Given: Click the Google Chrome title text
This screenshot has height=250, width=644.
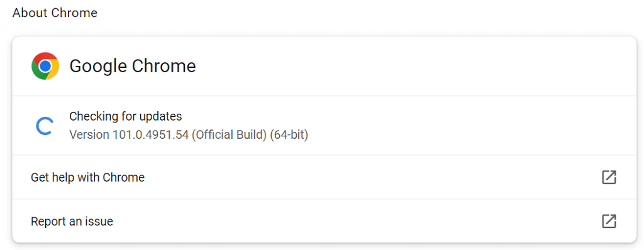Looking at the screenshot, I should pyautogui.click(x=133, y=66).
